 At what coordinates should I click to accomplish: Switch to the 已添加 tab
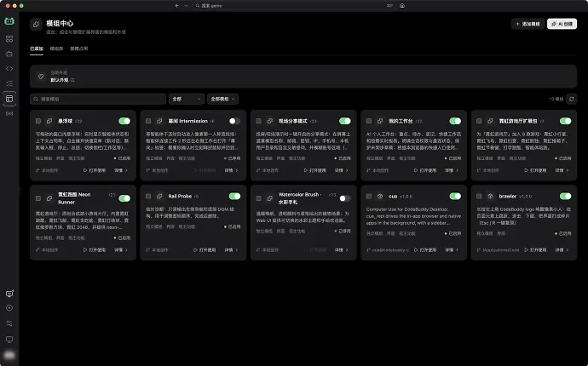point(37,49)
